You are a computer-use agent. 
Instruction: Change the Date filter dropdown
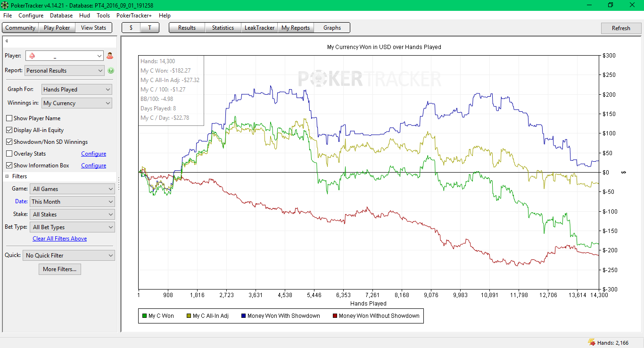click(x=73, y=202)
